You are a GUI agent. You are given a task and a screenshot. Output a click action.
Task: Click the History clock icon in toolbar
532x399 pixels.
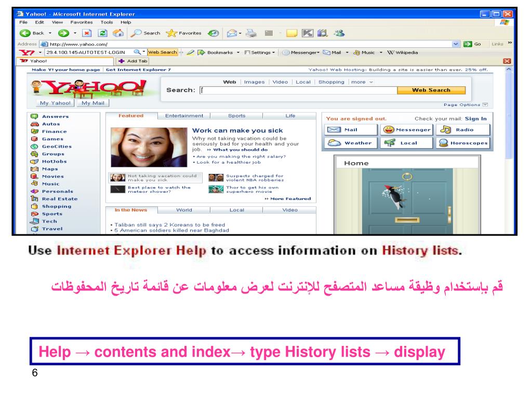(x=214, y=33)
